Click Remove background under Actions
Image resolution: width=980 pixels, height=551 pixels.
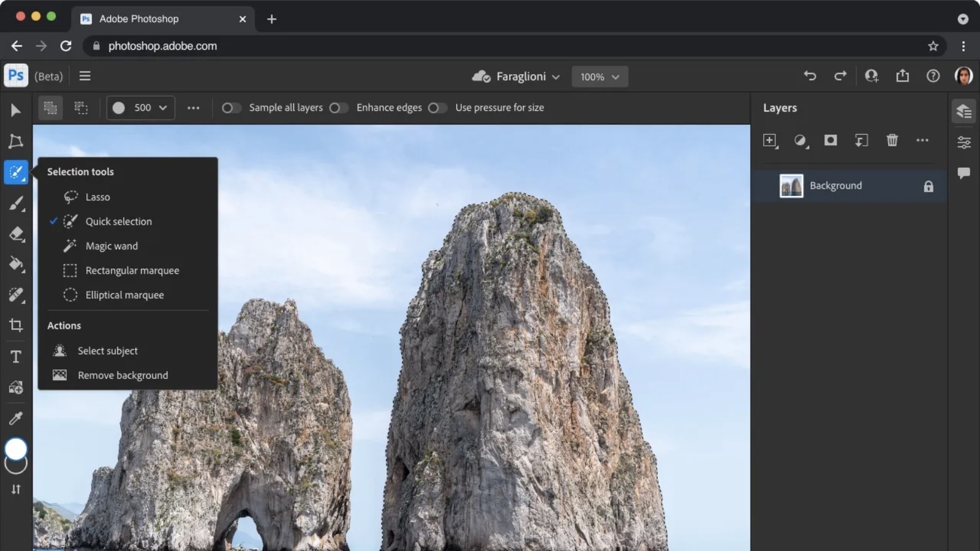[x=123, y=375]
